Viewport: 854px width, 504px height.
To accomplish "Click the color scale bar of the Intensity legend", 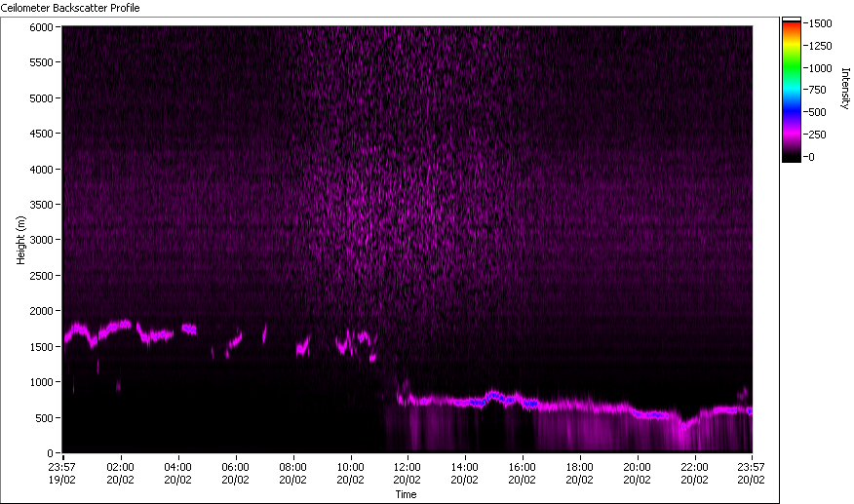I will click(792, 90).
